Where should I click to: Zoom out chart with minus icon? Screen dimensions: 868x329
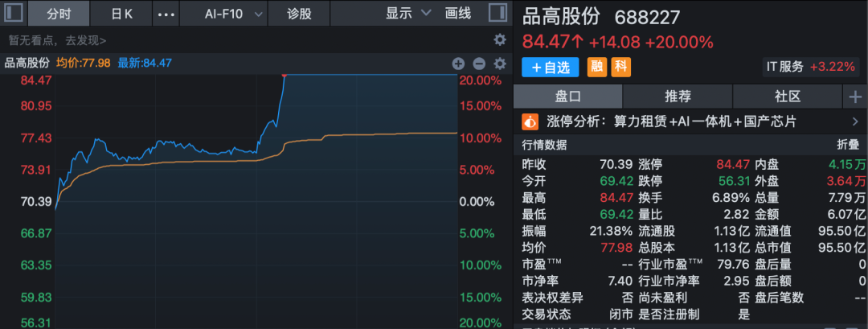tap(479, 64)
